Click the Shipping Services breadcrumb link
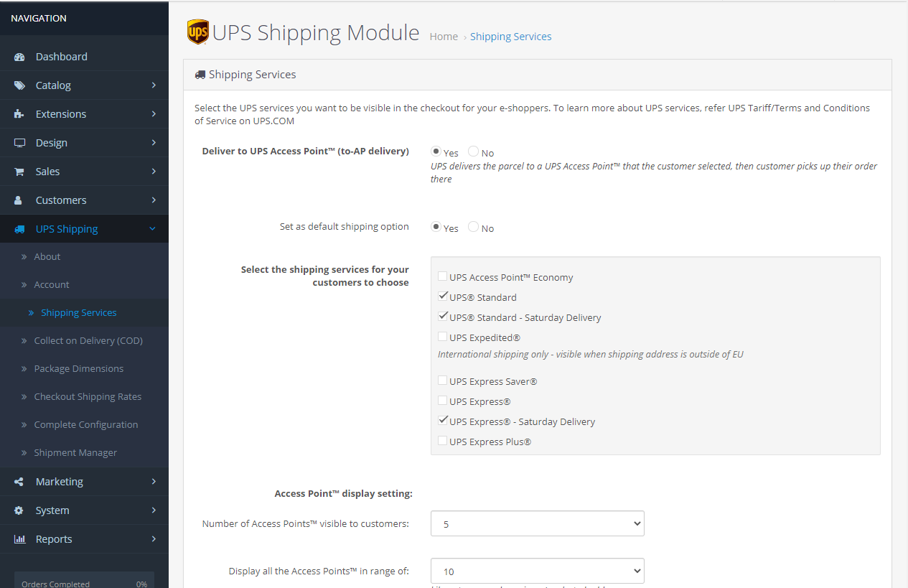 (511, 37)
